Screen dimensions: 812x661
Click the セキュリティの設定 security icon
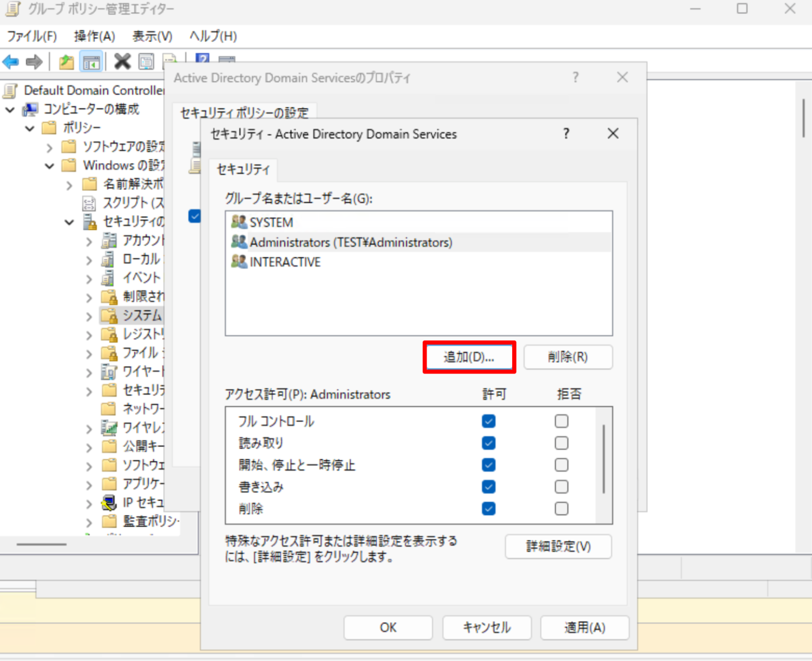click(x=89, y=222)
